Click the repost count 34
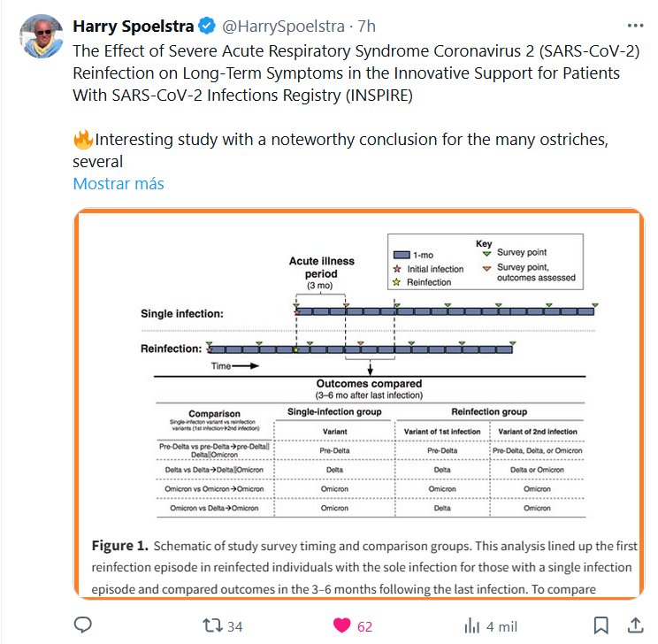 [x=234, y=626]
